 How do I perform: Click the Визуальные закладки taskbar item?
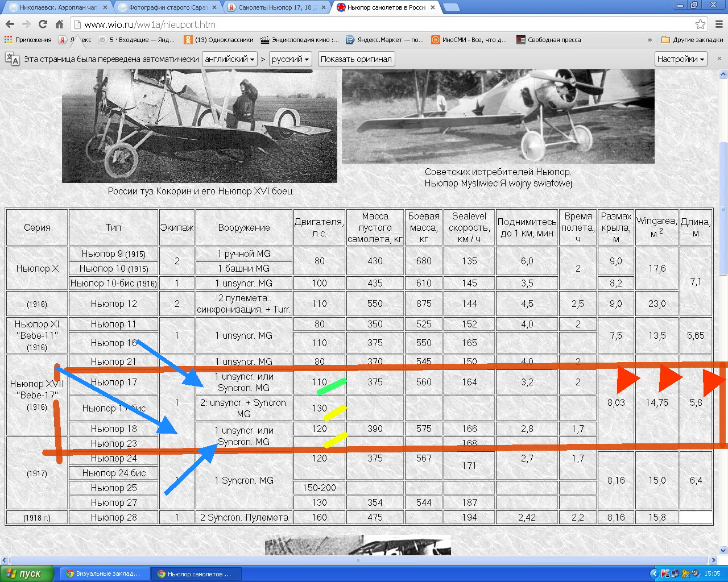pos(104,573)
